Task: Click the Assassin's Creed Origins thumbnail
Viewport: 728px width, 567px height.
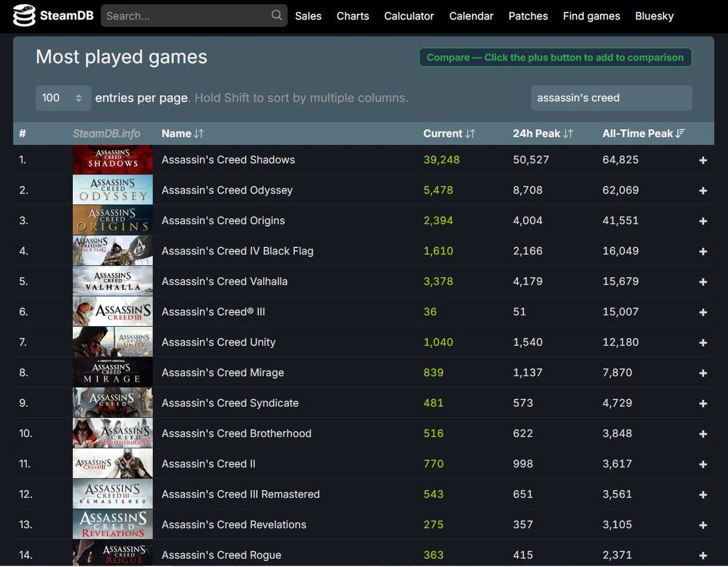Action: (x=113, y=220)
